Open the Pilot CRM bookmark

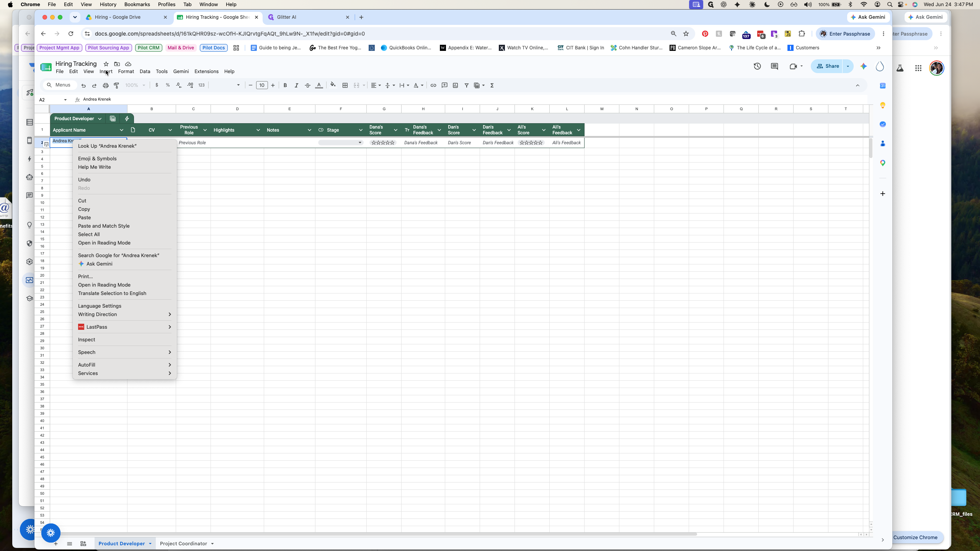pyautogui.click(x=149, y=48)
